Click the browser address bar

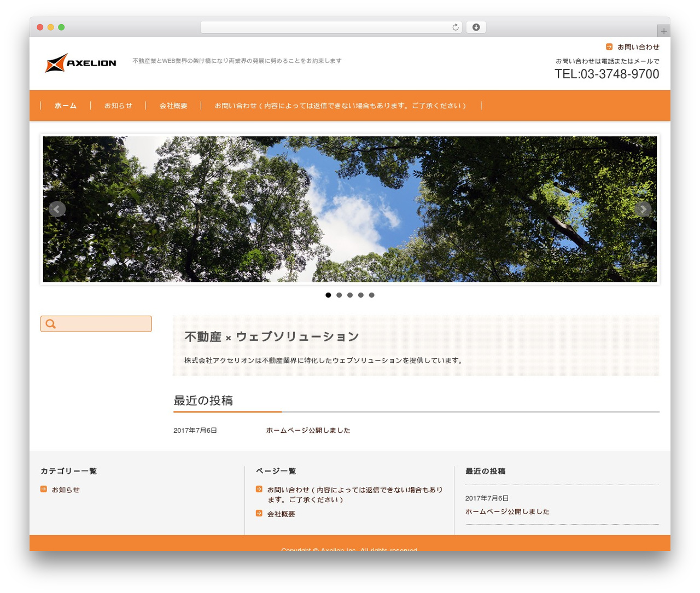[331, 27]
